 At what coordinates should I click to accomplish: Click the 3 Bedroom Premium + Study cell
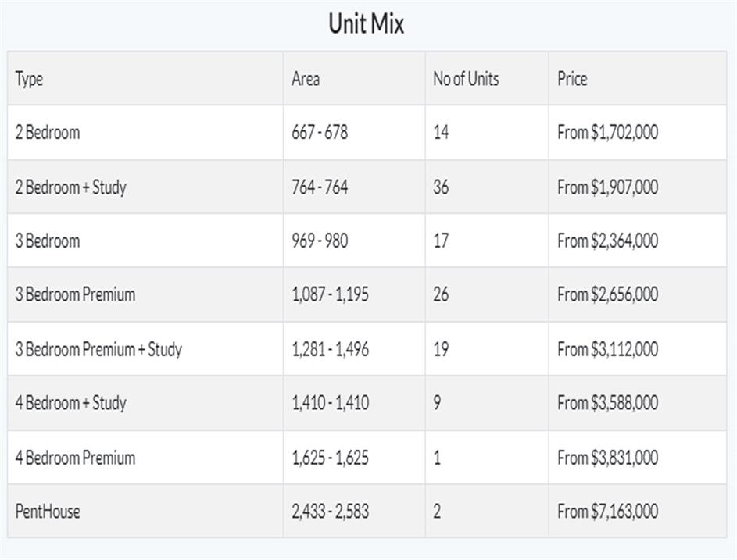(x=98, y=349)
